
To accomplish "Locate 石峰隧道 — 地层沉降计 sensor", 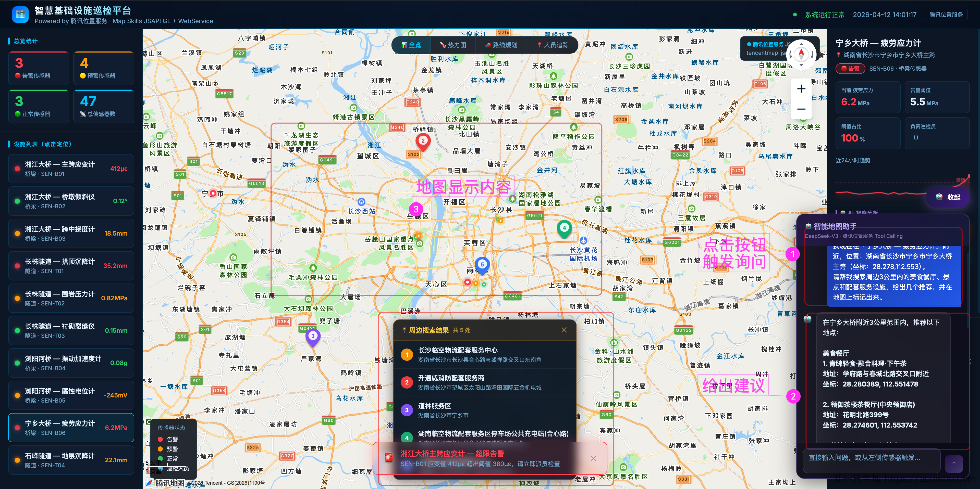I will (x=71, y=460).
